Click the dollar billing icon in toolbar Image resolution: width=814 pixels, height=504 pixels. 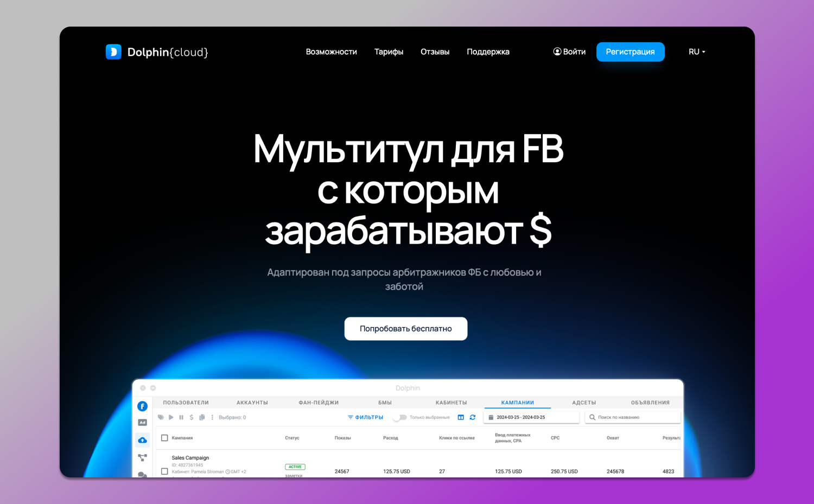pyautogui.click(x=191, y=417)
